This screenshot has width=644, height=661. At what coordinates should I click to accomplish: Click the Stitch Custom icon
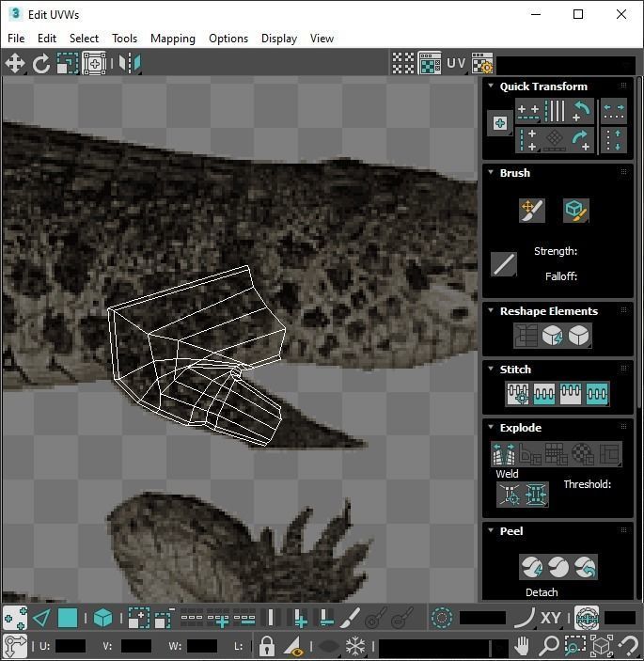pyautogui.click(x=597, y=394)
